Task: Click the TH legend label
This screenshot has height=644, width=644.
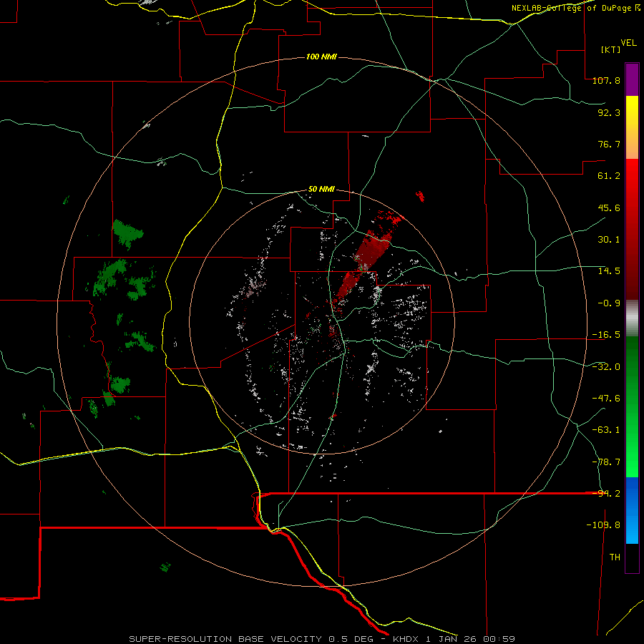Action: (x=615, y=557)
